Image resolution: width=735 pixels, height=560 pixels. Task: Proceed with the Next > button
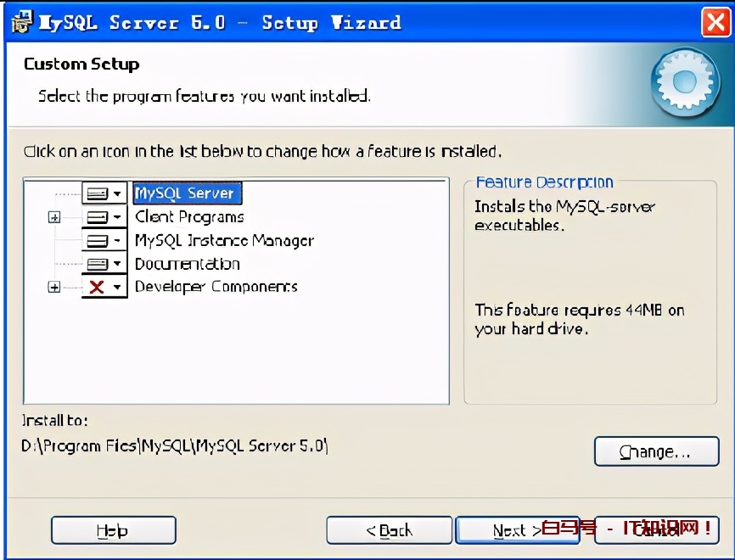pyautogui.click(x=518, y=530)
